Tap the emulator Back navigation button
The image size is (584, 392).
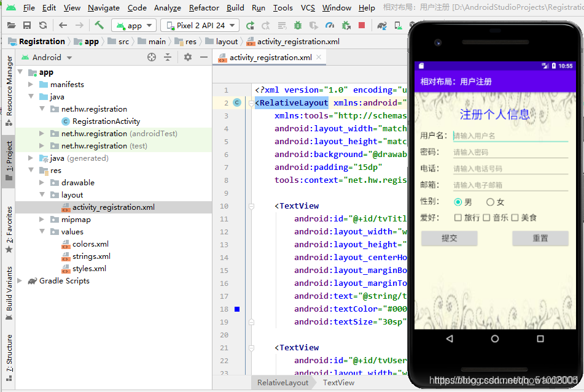(450, 339)
